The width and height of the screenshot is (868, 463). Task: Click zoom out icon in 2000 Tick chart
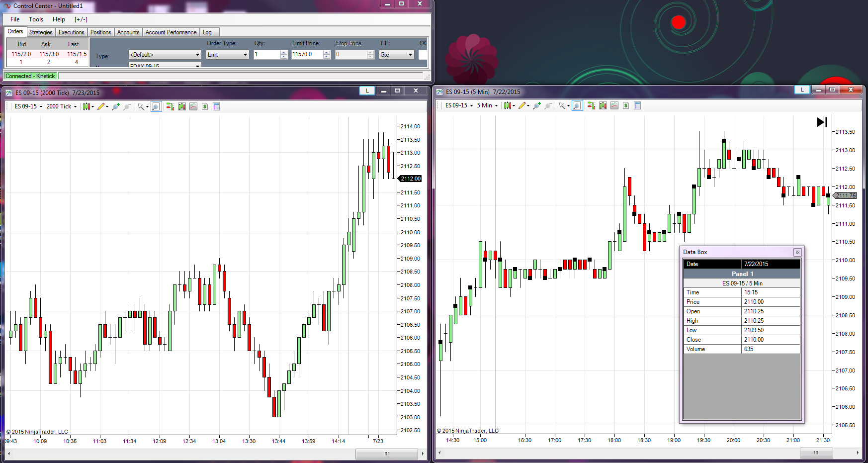127,106
